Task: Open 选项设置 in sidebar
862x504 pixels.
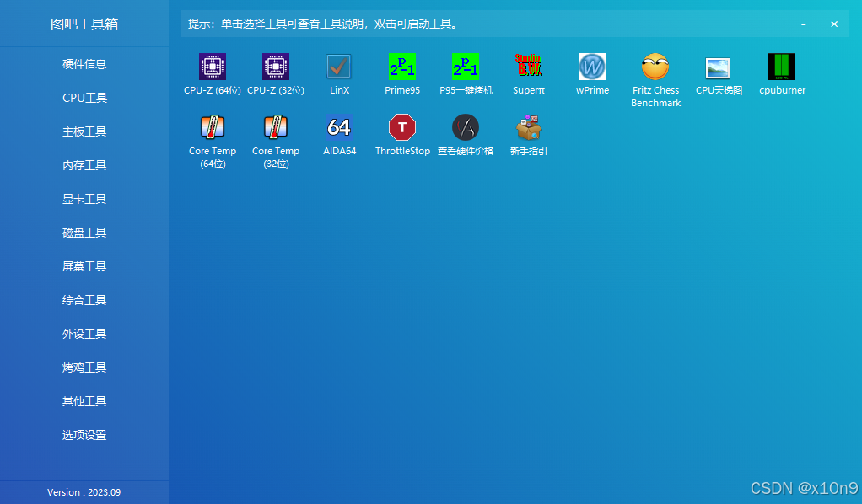Action: tap(84, 435)
